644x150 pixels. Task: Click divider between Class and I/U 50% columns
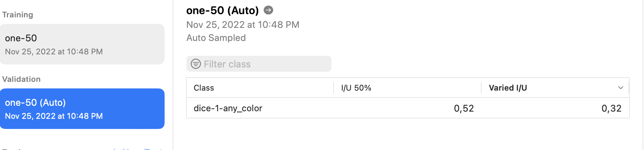tap(334, 88)
